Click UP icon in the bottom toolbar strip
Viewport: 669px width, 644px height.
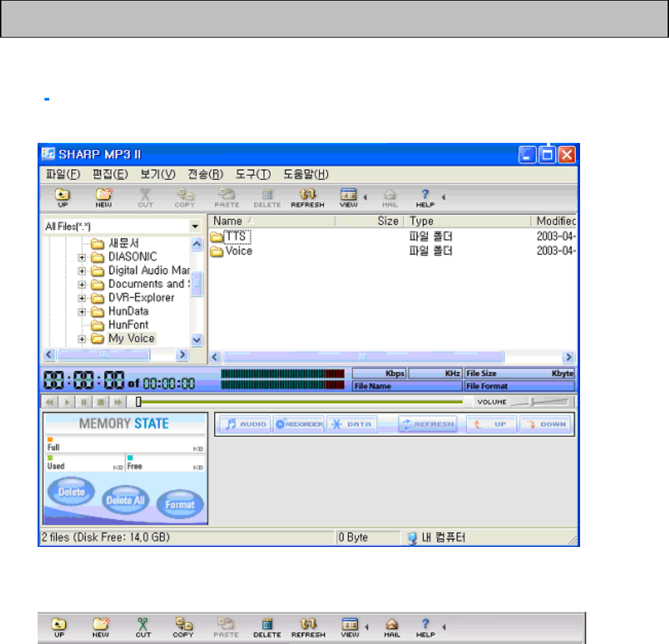59,628
